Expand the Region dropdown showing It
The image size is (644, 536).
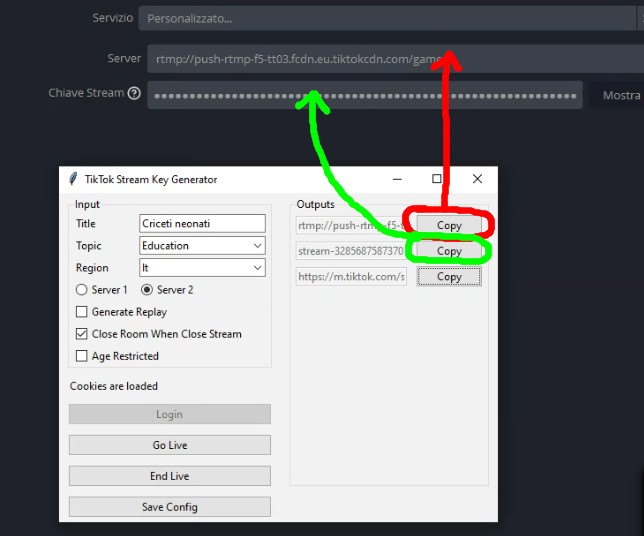(202, 268)
